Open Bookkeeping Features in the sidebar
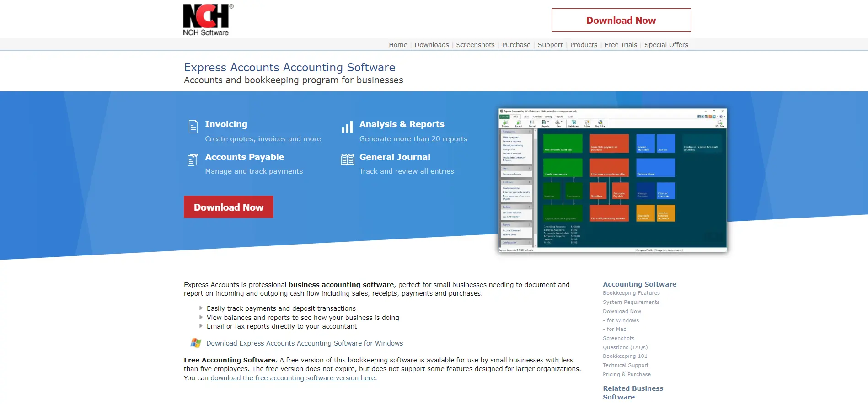868x404 pixels. point(631,293)
